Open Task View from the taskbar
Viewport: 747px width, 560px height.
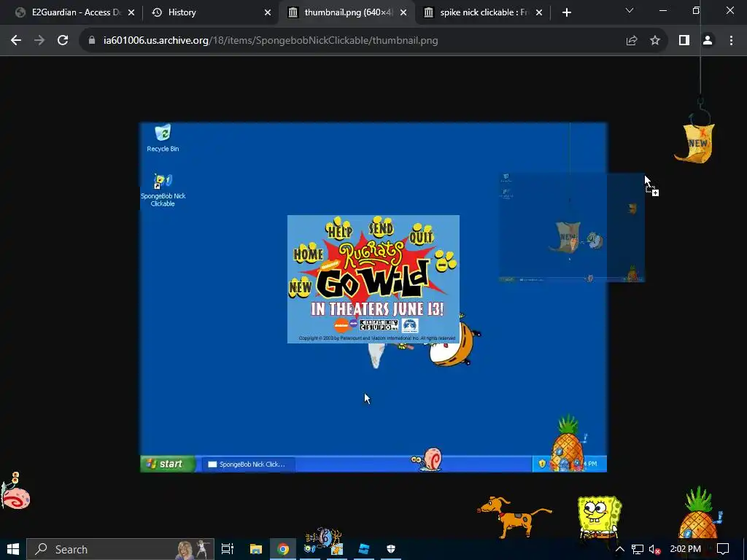click(x=228, y=549)
